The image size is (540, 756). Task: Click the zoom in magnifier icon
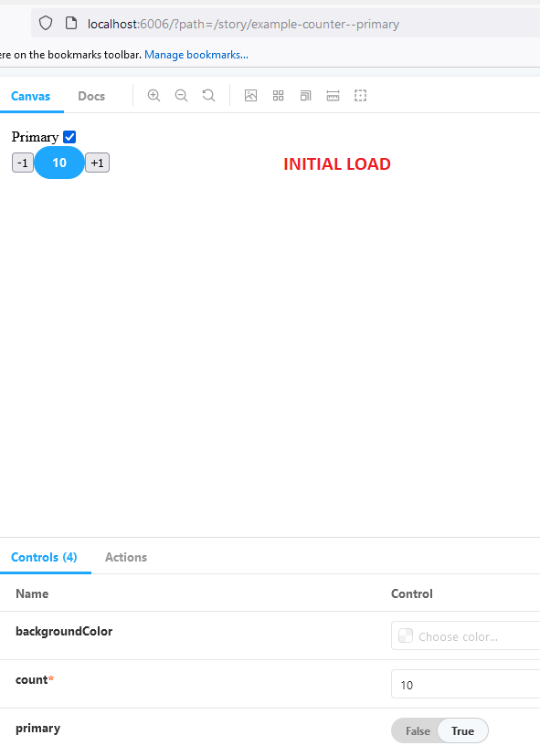(x=154, y=96)
